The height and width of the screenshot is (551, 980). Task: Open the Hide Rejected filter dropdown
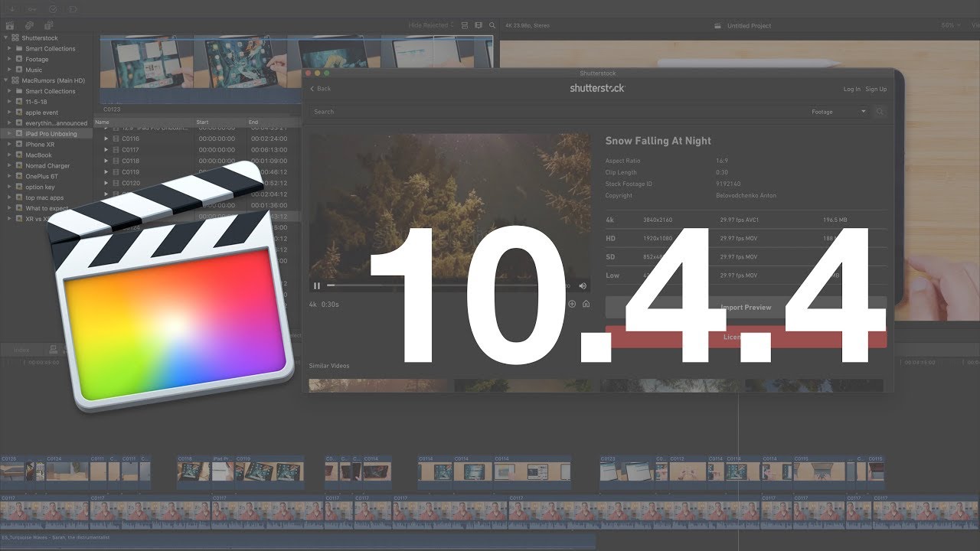click(x=431, y=25)
